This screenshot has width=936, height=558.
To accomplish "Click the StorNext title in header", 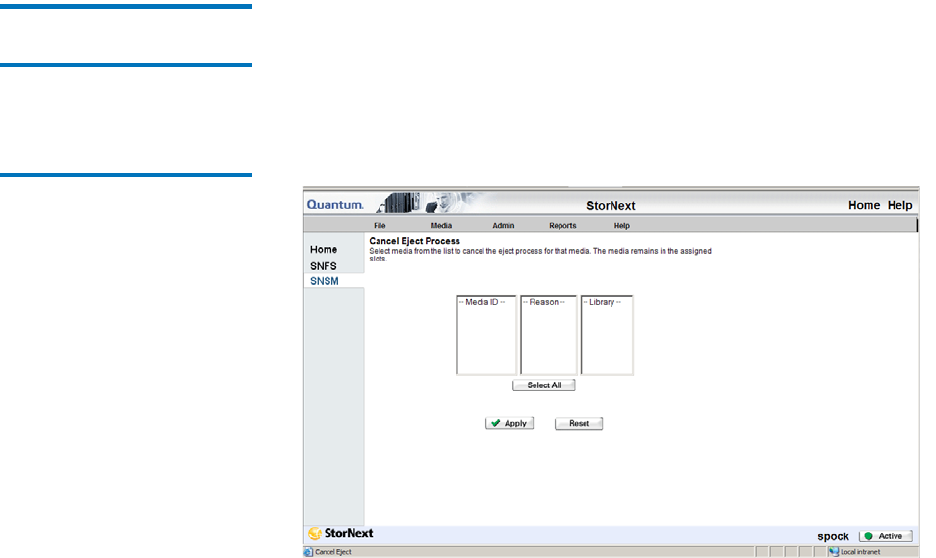I will (x=611, y=206).
